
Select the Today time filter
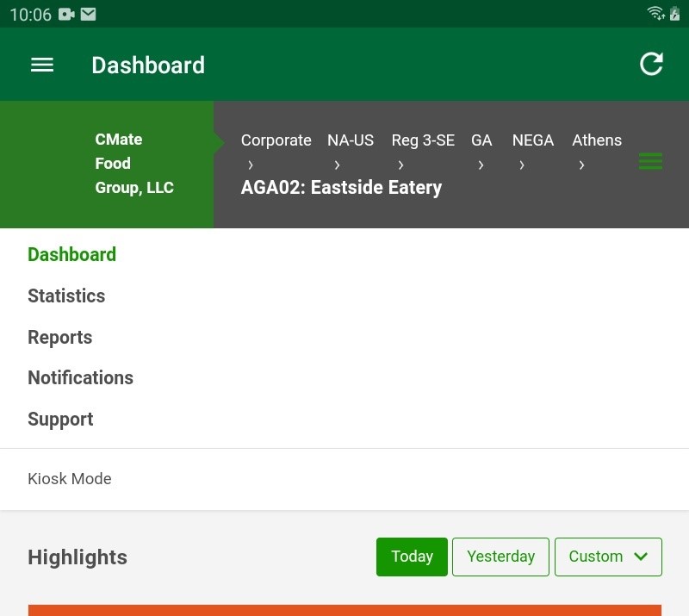412,557
